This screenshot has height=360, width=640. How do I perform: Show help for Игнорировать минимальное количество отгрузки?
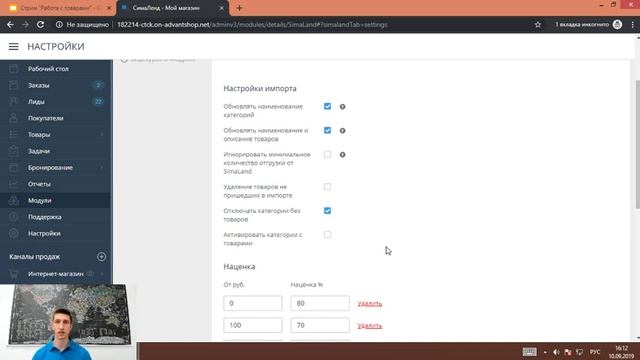coord(342,155)
